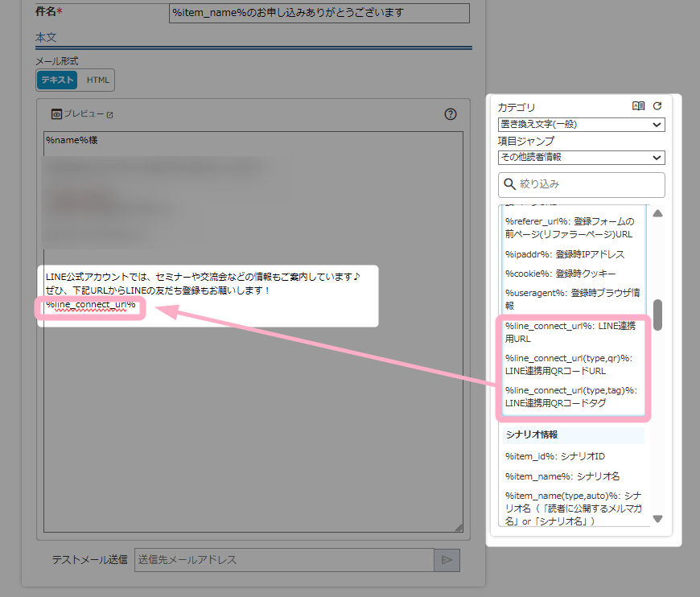The height and width of the screenshot is (597, 700).
Task: Focus the 件名 subject input field
Action: point(319,13)
